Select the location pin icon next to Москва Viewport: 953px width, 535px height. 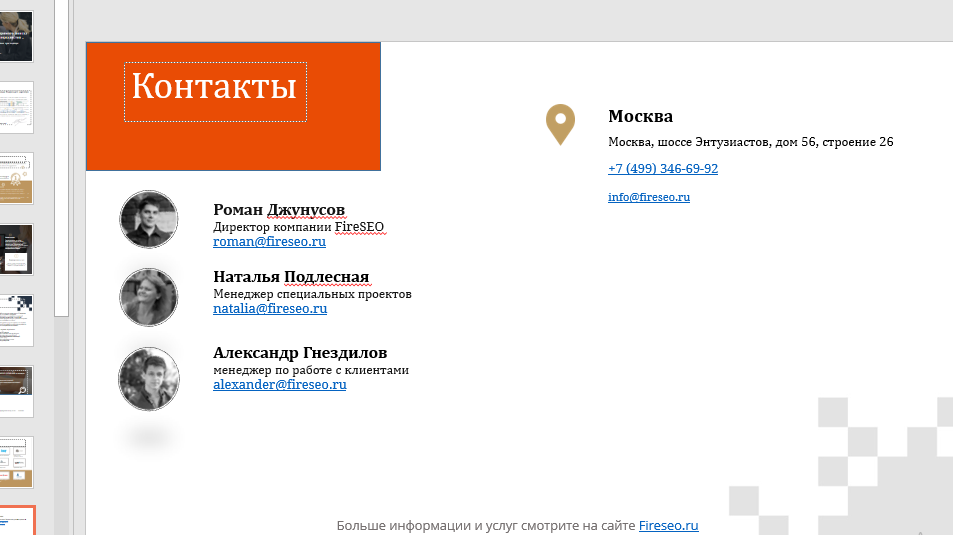click(x=560, y=125)
